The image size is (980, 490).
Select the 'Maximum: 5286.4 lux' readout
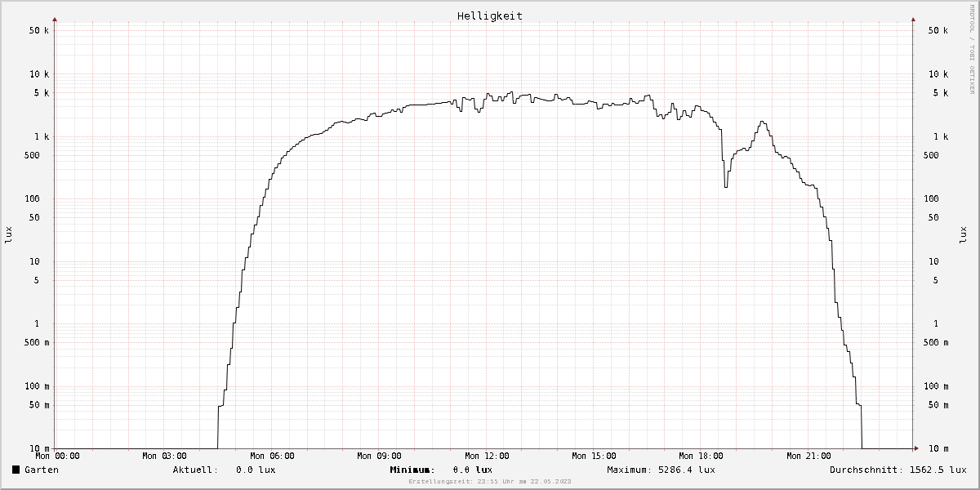pyautogui.click(x=661, y=470)
